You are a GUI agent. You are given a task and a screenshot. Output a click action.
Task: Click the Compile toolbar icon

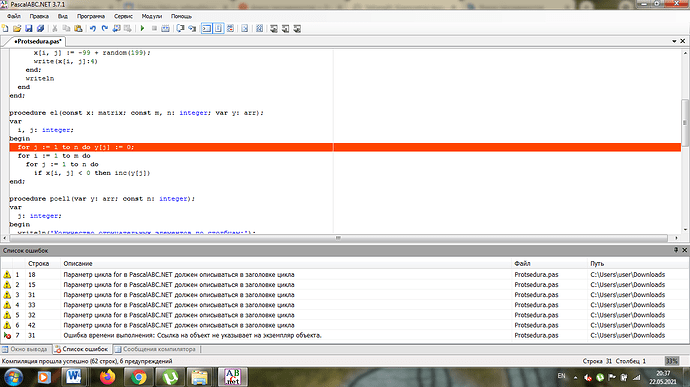pyautogui.click(x=165, y=29)
